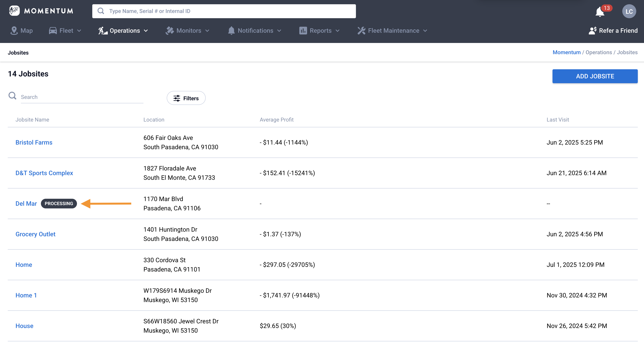Click the Fleet Maintenance wrench icon

pos(361,30)
